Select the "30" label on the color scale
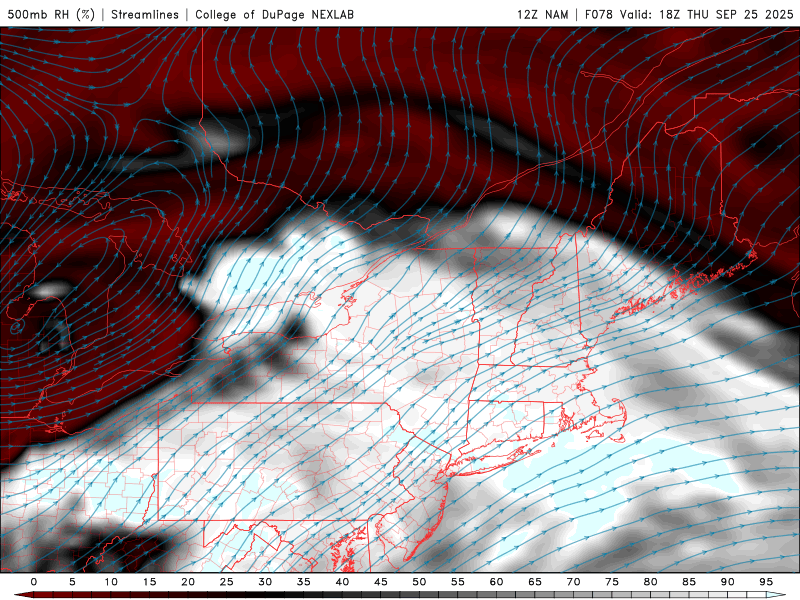Screen dimensions: 800x600 pyautogui.click(x=265, y=582)
